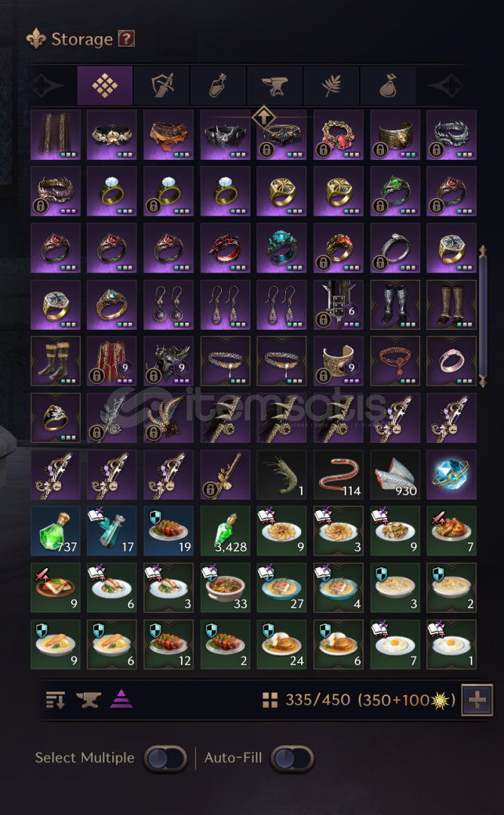Click the sort inventory icon
This screenshot has width=504, height=815.
56,700
